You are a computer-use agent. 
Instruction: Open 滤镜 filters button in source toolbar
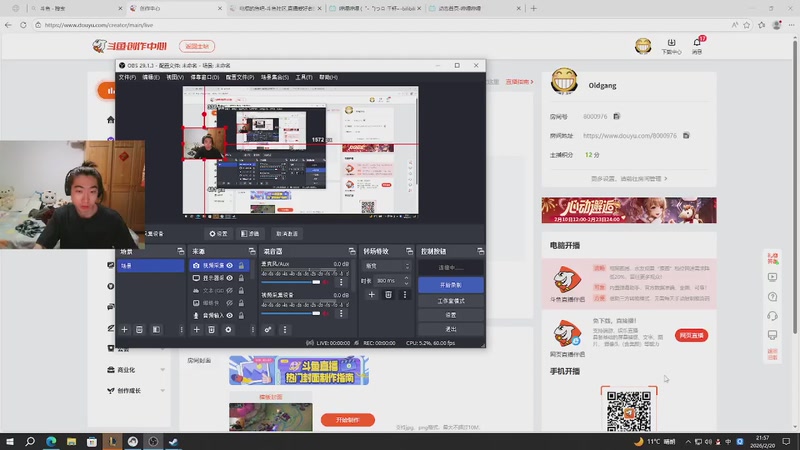250,234
